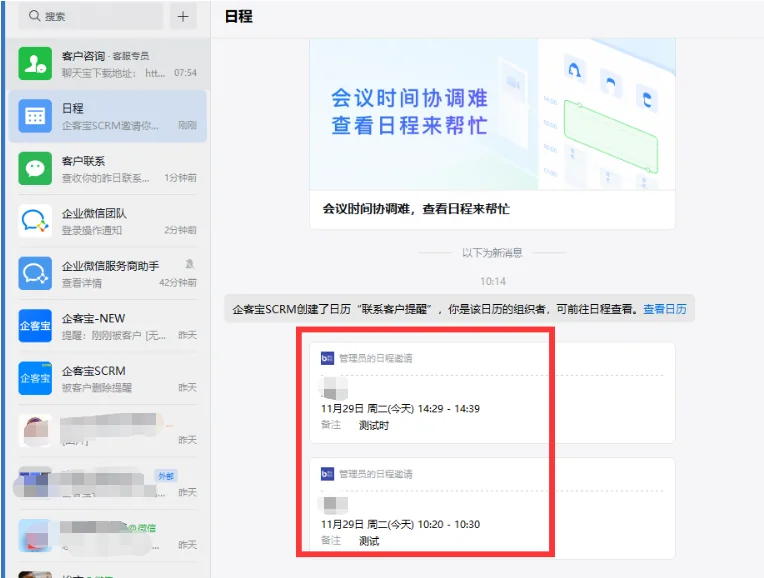Open the 11月29日 14:29 - 14:39 invite card

point(492,393)
